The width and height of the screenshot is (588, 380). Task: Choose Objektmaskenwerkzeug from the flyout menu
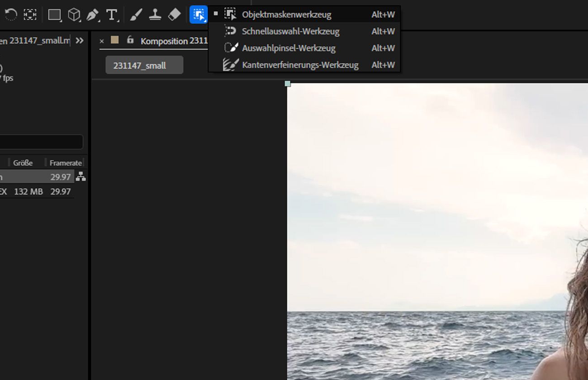tap(304, 14)
